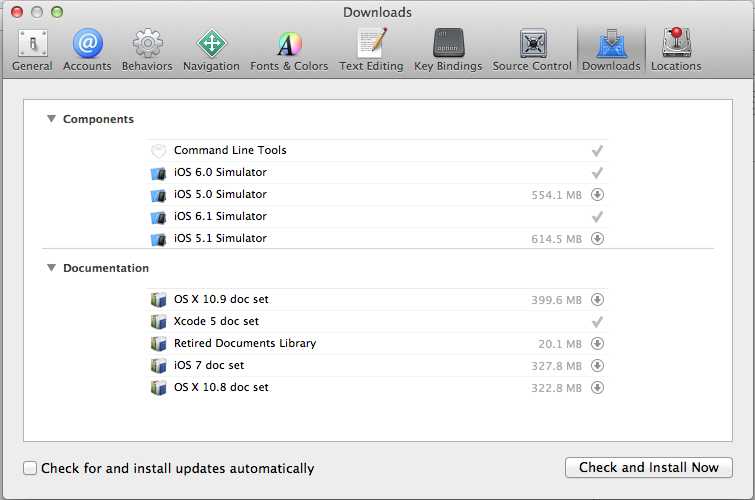Select the iOS 6.0 Simulator label
755x500 pixels.
click(220, 172)
